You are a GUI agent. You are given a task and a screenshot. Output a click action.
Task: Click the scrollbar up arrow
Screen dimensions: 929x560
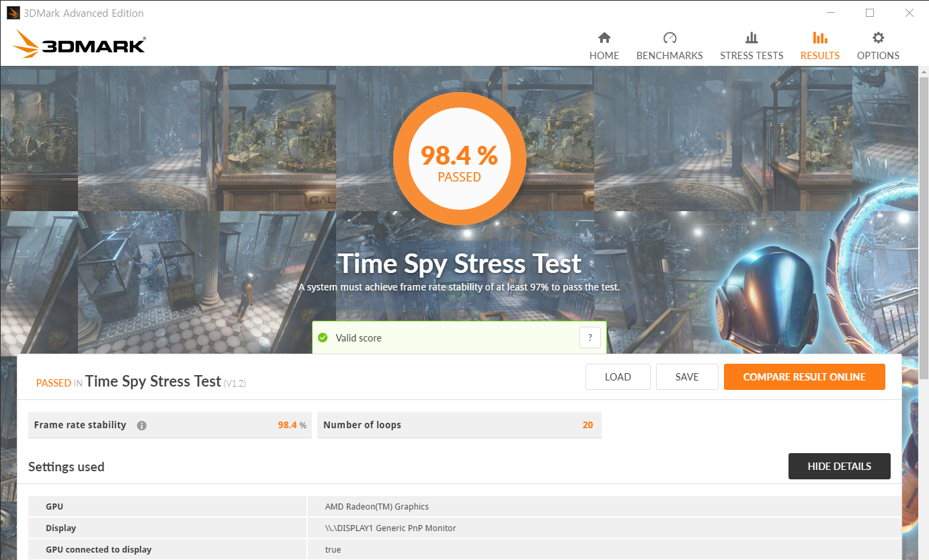pos(924,72)
